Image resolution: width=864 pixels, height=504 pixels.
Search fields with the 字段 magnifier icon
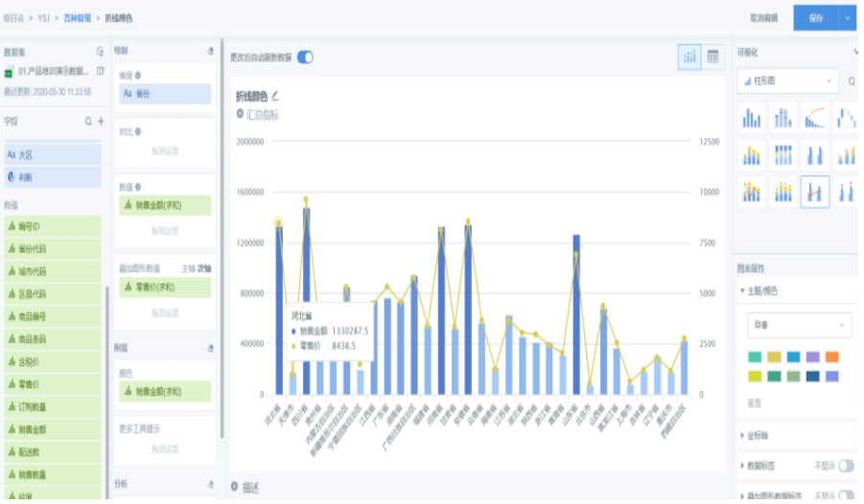(x=88, y=121)
